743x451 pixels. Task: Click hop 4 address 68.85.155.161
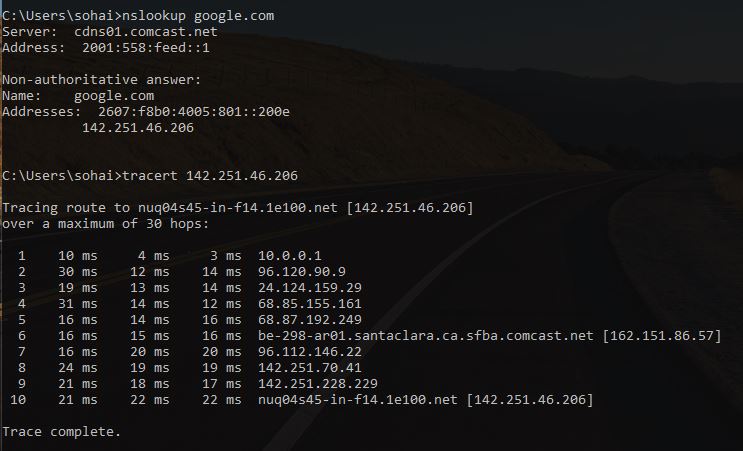pos(310,304)
